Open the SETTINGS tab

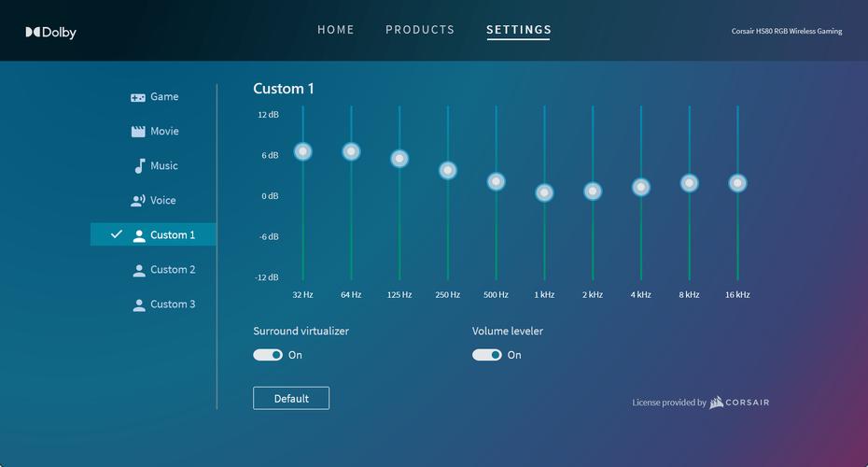(519, 29)
